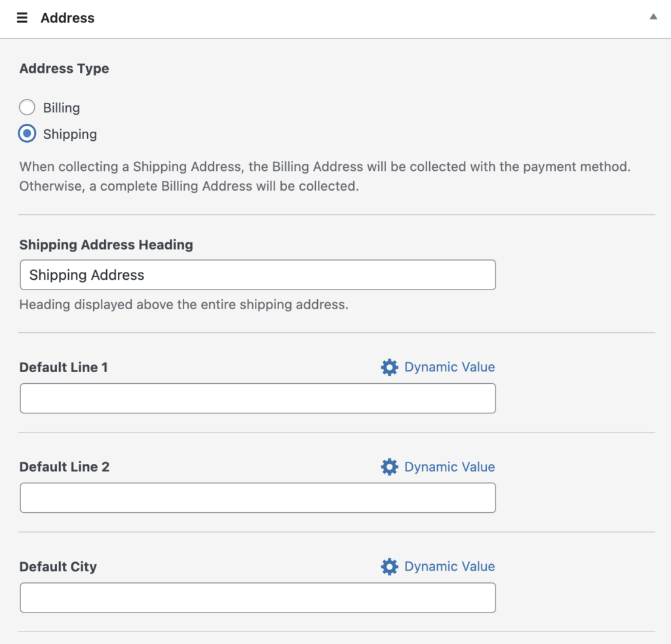Viewport: 671px width, 644px height.
Task: Click into the Default City input field
Action: point(258,597)
